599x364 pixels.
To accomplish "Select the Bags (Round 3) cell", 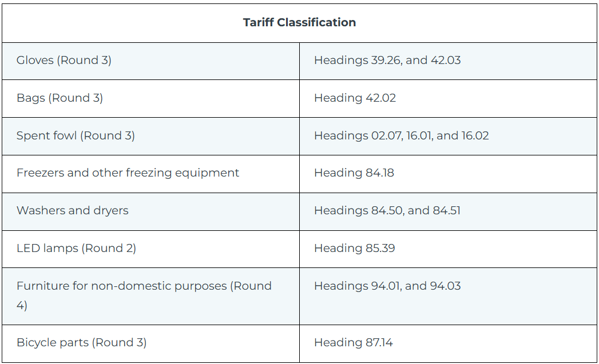I will click(60, 98).
